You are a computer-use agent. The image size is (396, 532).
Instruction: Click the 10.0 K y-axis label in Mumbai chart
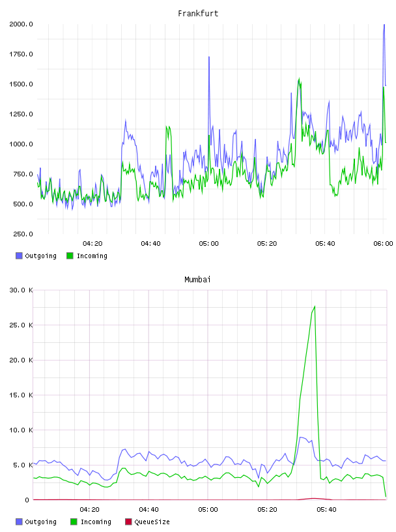click(21, 430)
